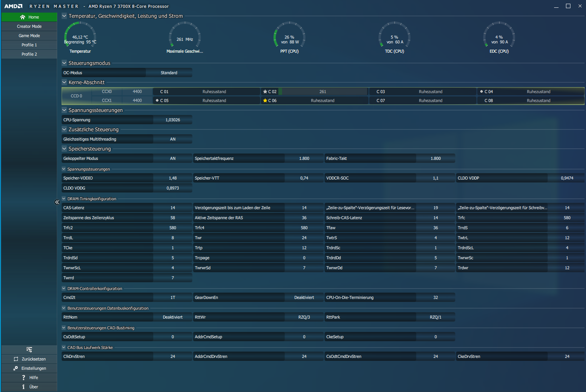Click CkeDrvStren value 24

pyautogui.click(x=567, y=356)
